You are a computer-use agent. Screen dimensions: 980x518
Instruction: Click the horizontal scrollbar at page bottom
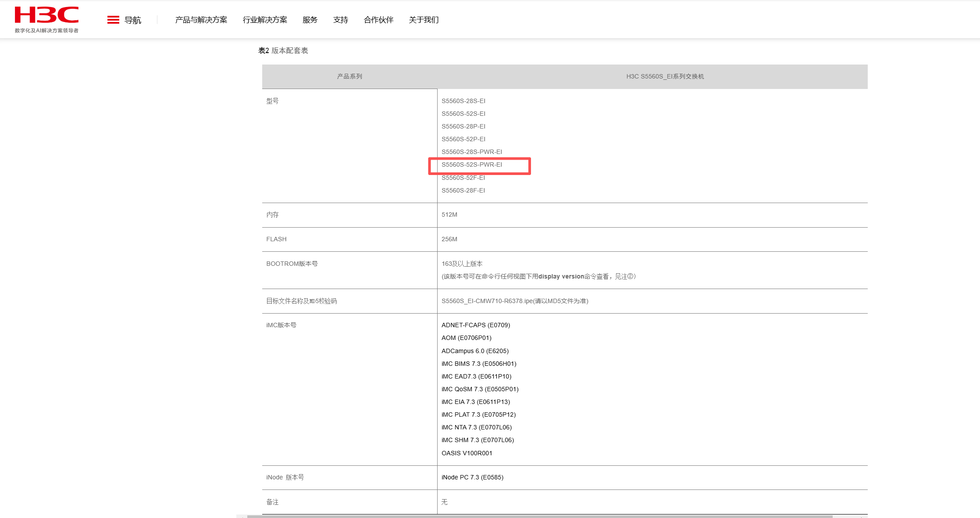pyautogui.click(x=539, y=516)
